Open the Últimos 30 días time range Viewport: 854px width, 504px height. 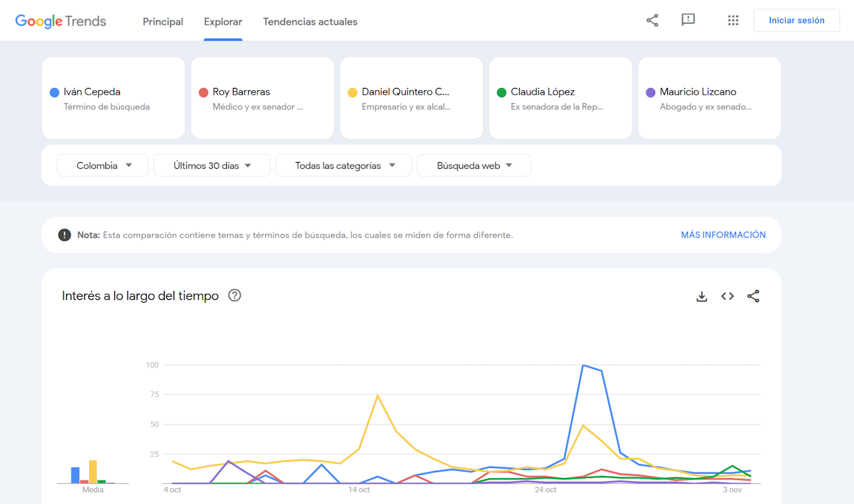pos(211,165)
